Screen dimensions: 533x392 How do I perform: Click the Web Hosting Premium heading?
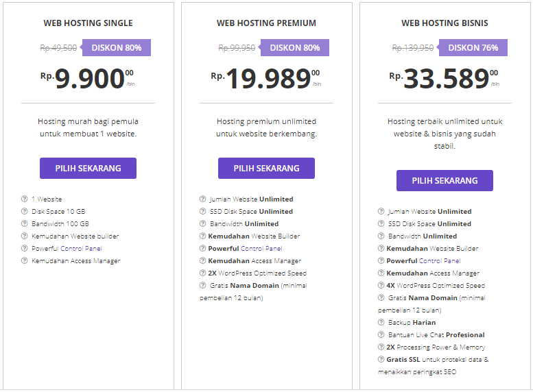[266, 23]
